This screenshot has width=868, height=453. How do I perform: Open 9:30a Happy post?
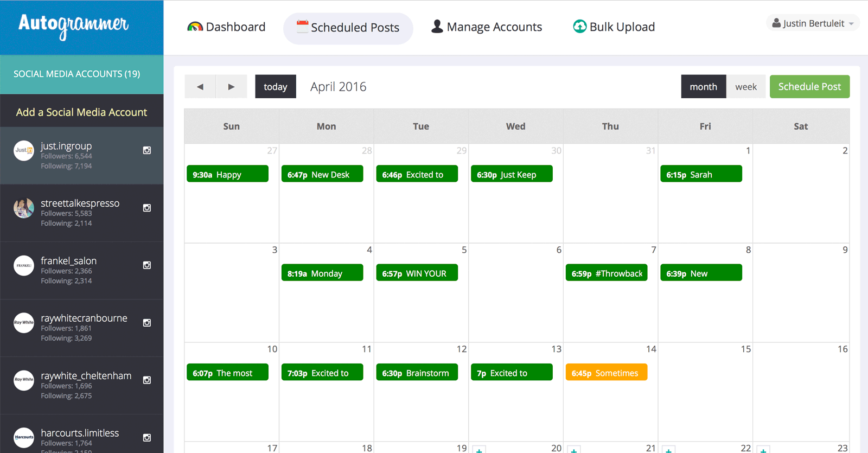227,174
